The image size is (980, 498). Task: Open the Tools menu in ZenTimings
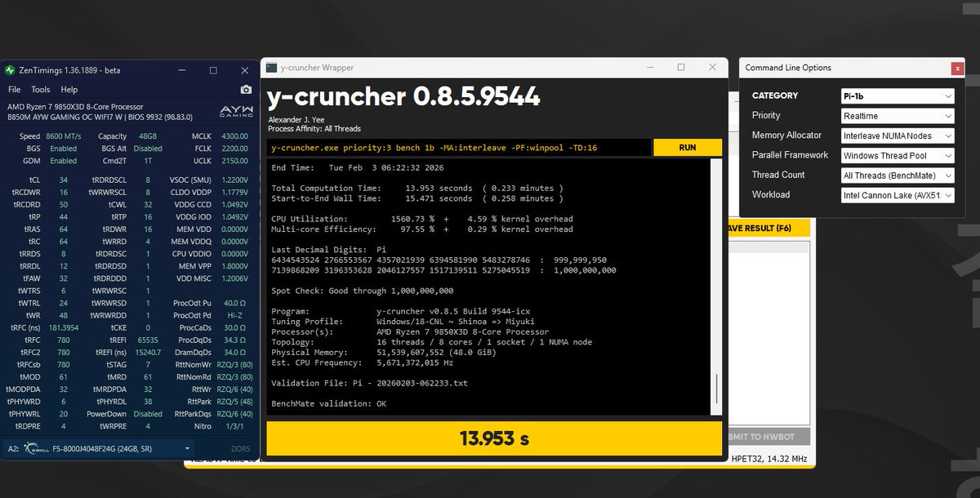[x=41, y=90]
